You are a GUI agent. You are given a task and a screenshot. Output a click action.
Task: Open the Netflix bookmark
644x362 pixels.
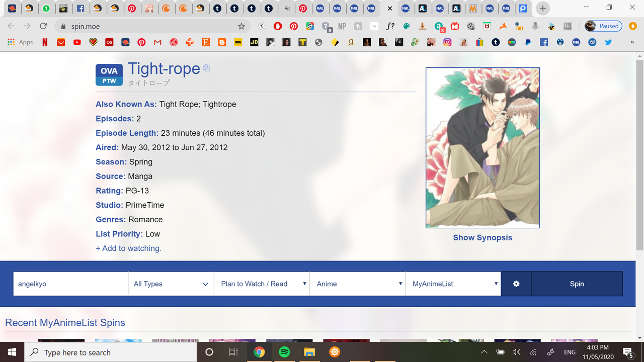click(45, 43)
